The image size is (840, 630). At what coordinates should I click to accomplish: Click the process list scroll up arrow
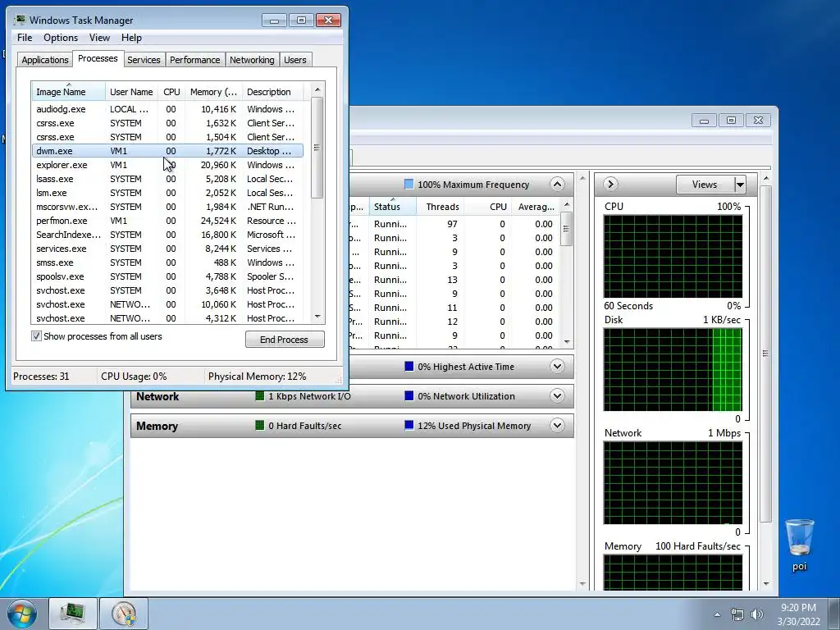[x=317, y=89]
